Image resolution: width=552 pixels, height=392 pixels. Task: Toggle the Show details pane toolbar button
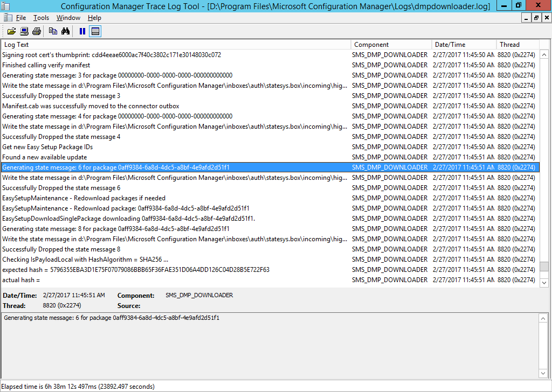(95, 31)
